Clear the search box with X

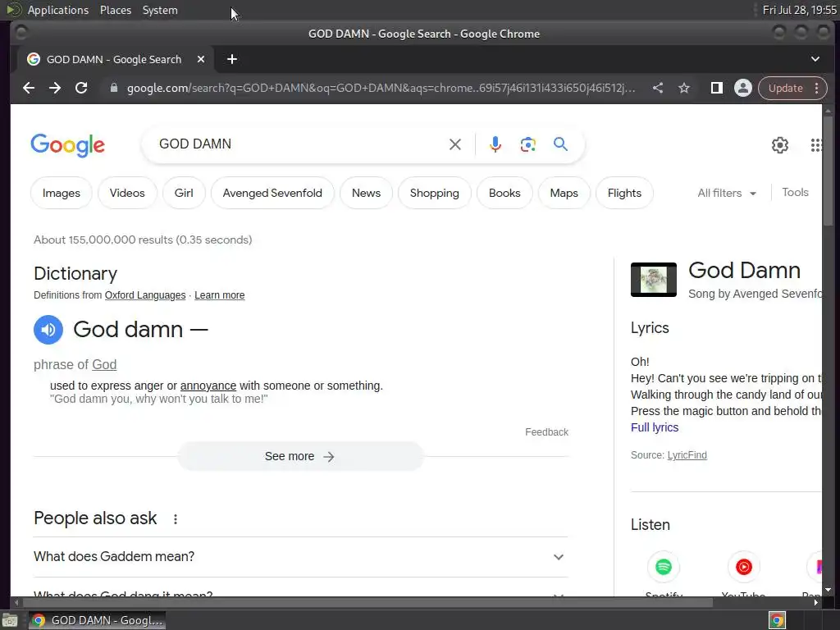point(454,144)
